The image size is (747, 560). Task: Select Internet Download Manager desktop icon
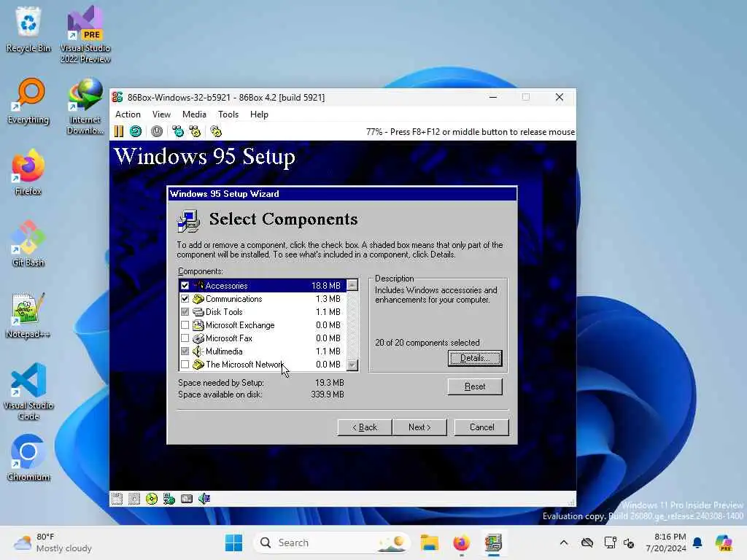click(x=85, y=106)
